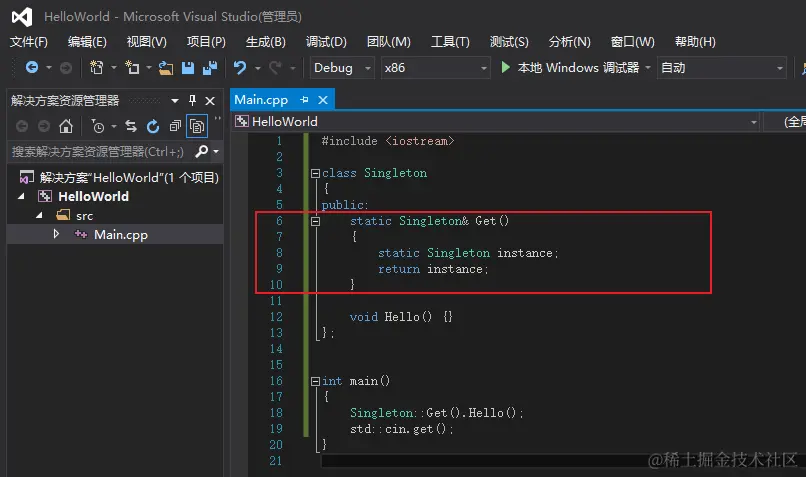806x477 pixels.
Task: Open the 窗口(W) menu
Action: tap(632, 42)
